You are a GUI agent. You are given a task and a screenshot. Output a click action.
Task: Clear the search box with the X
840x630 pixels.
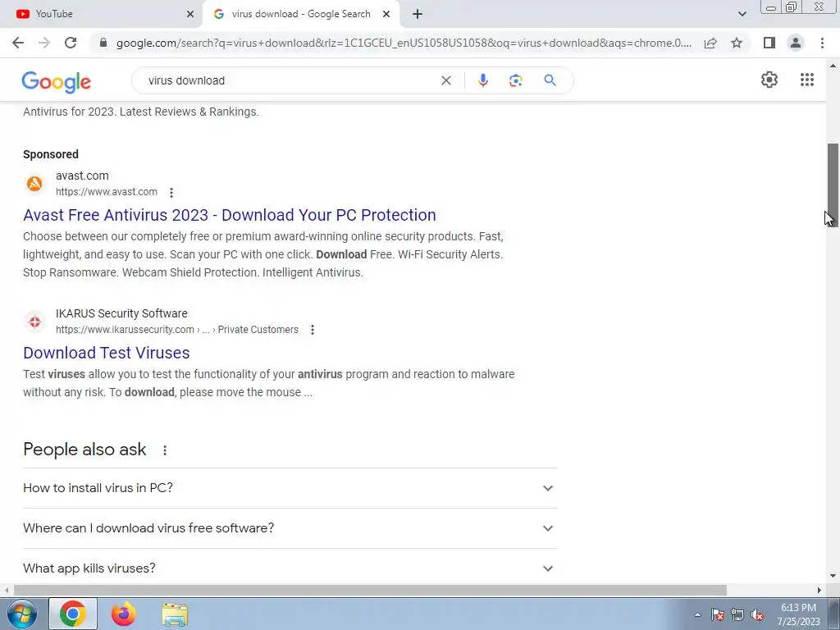click(x=445, y=80)
